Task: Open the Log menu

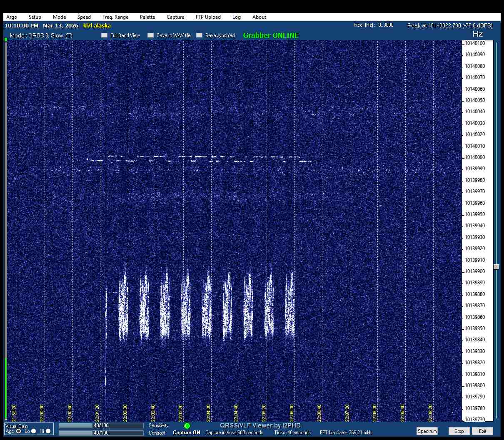Action: pos(237,17)
